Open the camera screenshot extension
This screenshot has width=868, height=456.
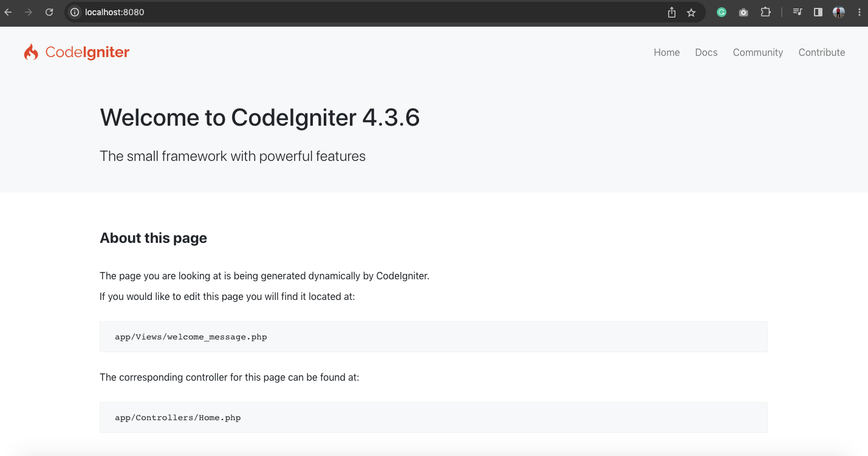click(743, 12)
